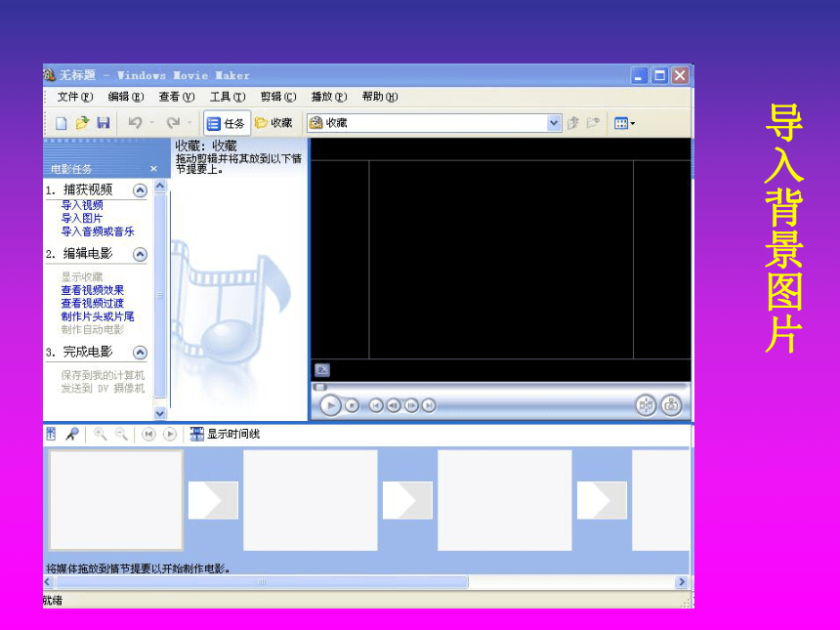Close the Windows Movie Maker window
Screen dimensions: 840x630
click(681, 75)
